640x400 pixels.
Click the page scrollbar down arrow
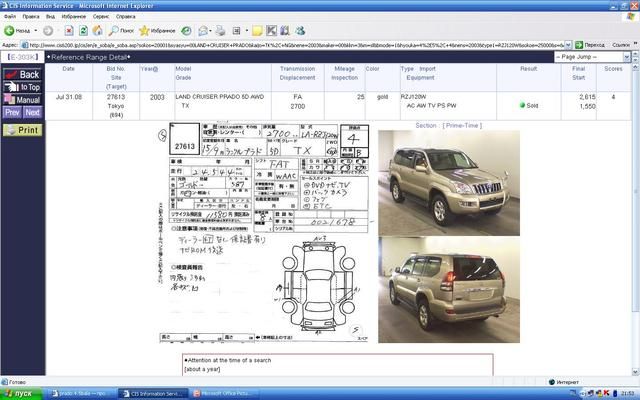(x=635, y=372)
